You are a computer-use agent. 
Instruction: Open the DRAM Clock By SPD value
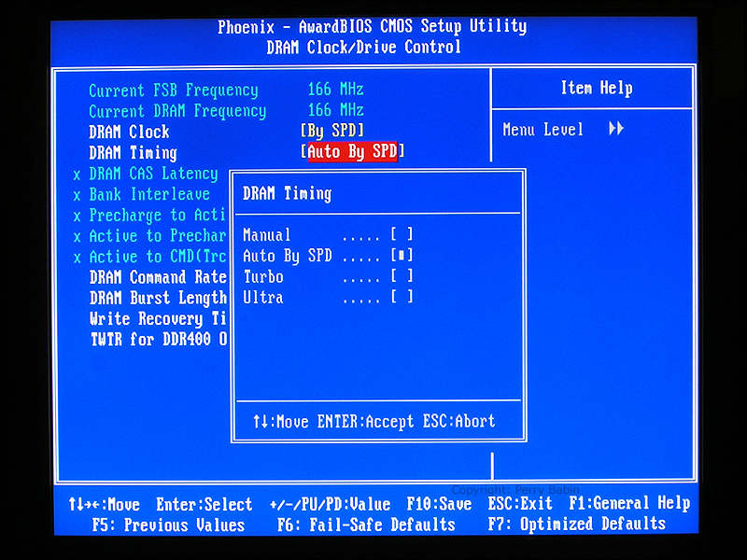coord(332,131)
